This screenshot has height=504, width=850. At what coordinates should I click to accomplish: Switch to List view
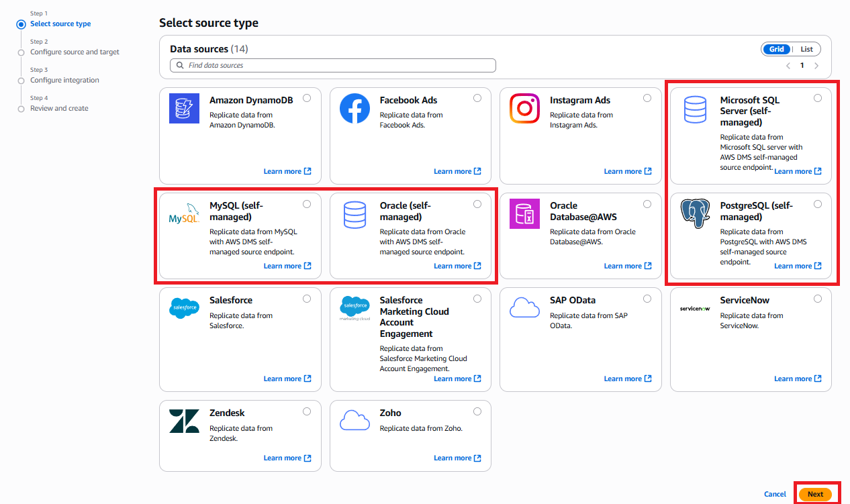click(x=806, y=49)
